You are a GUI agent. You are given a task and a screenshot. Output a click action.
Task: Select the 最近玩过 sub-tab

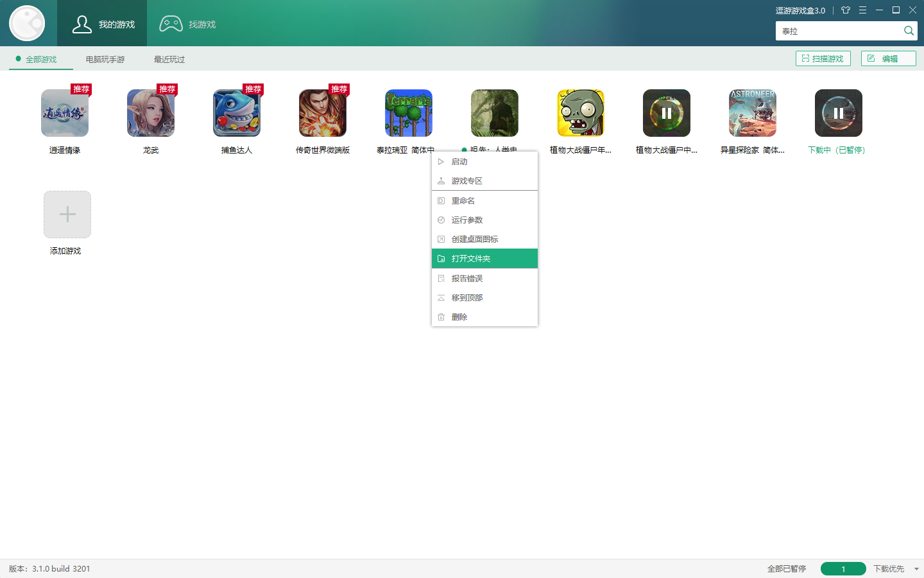(169, 59)
